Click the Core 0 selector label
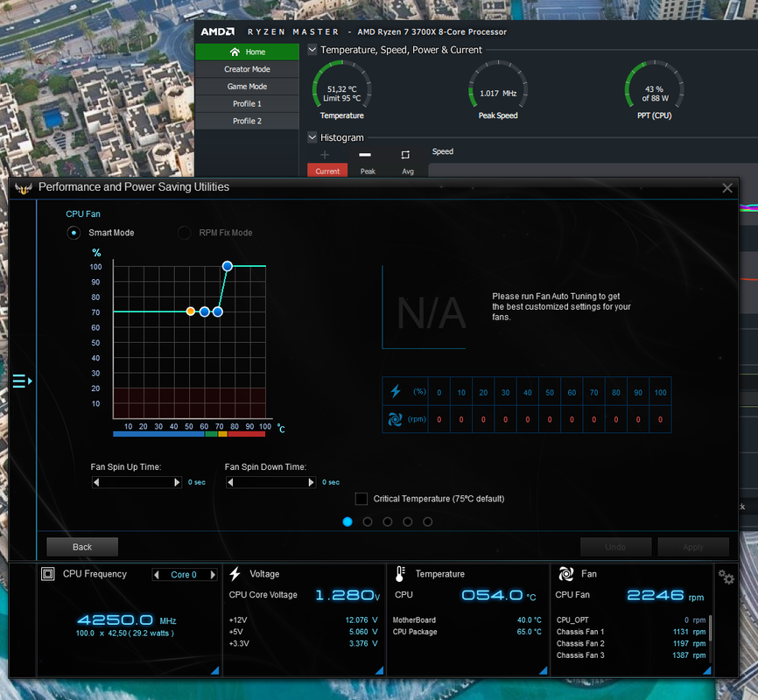 click(x=184, y=574)
